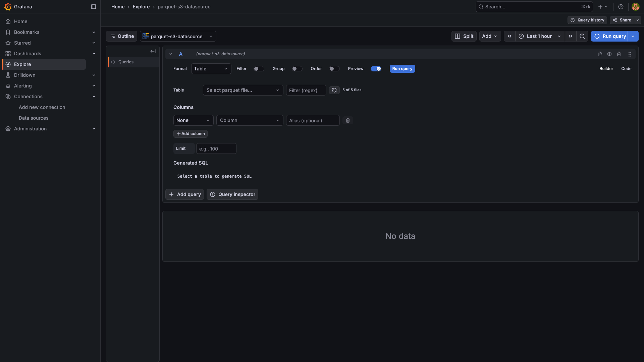Collapse the outline pane arrow icon
644x362 pixels.
point(153,51)
